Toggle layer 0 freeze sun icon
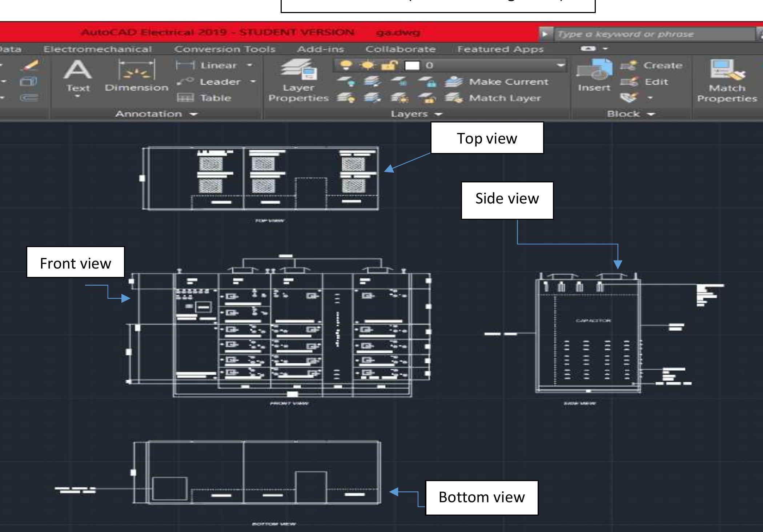The width and height of the screenshot is (763, 532). (x=368, y=65)
